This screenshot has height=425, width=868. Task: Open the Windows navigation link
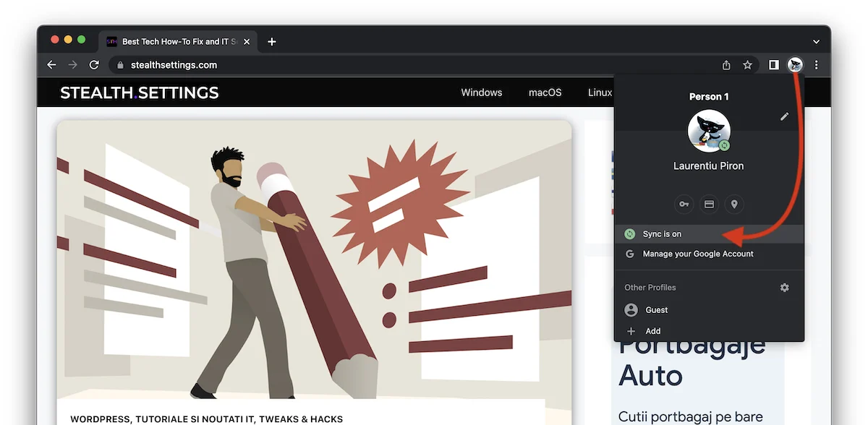(481, 93)
